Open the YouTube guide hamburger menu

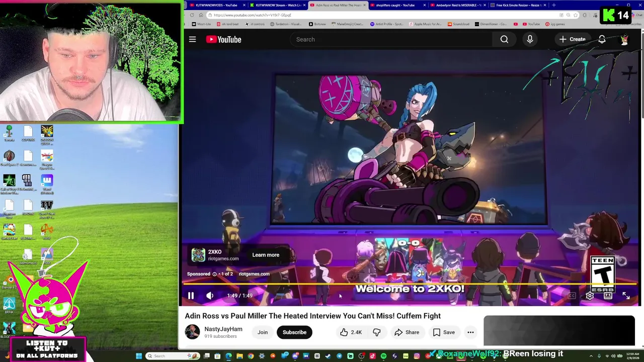click(192, 39)
